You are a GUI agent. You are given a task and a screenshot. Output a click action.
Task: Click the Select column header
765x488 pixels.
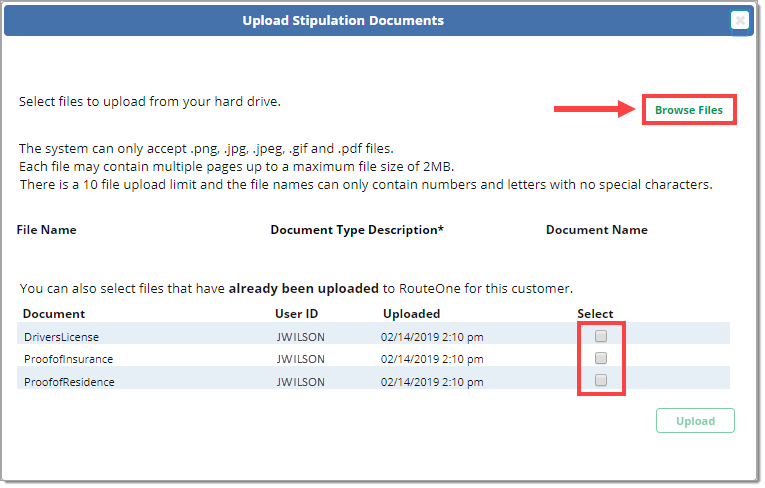click(x=595, y=314)
